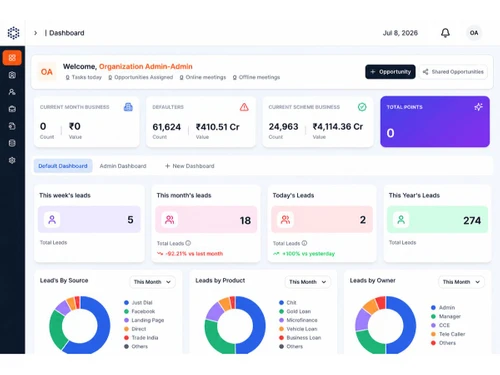Add a New Dashboard tab
500x375 pixels.
(x=189, y=166)
